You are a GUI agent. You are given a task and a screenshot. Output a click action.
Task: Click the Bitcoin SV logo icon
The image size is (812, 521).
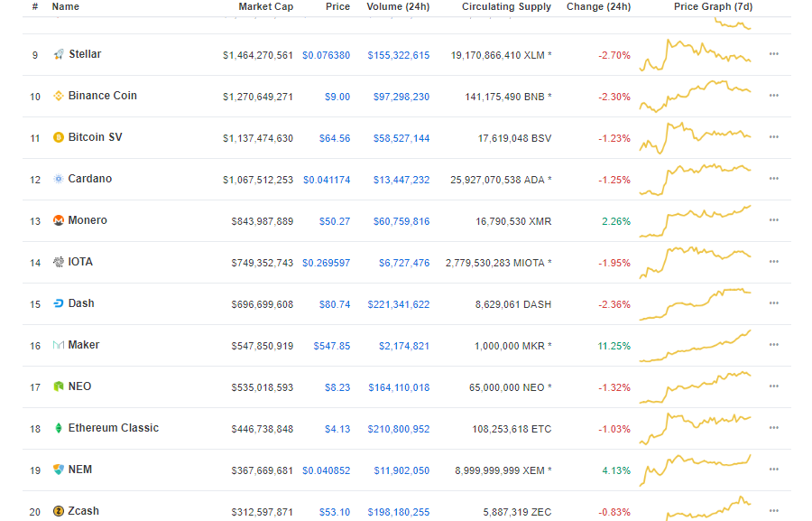tap(59, 137)
